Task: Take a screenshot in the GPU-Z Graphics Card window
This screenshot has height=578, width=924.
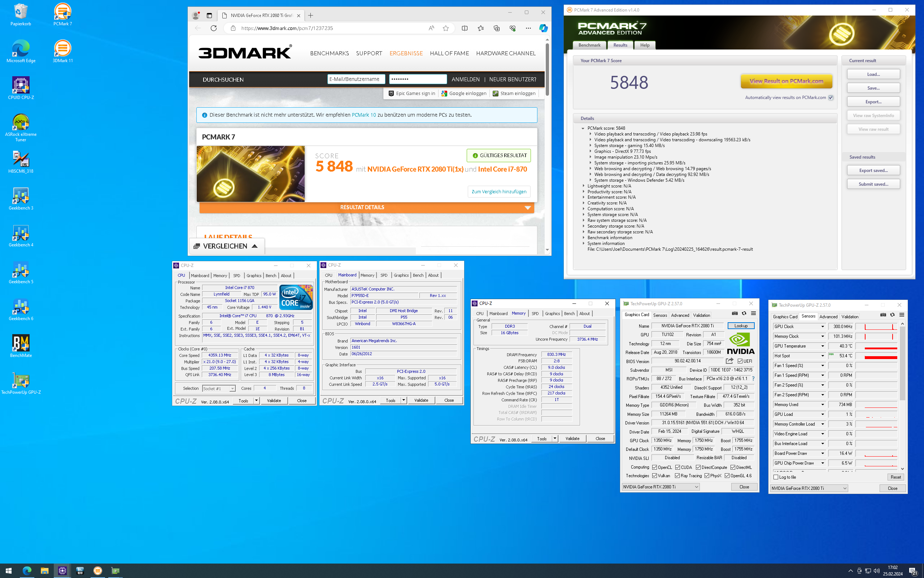Action: [735, 314]
